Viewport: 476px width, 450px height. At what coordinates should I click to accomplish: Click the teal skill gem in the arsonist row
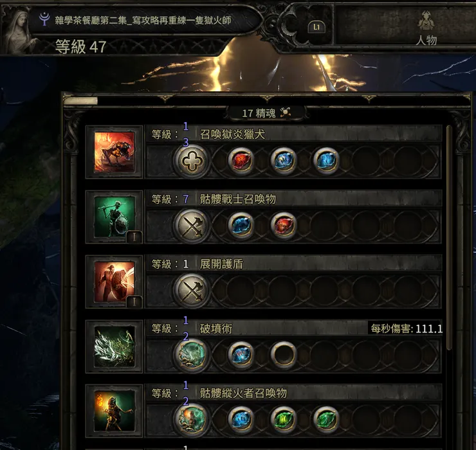192,420
